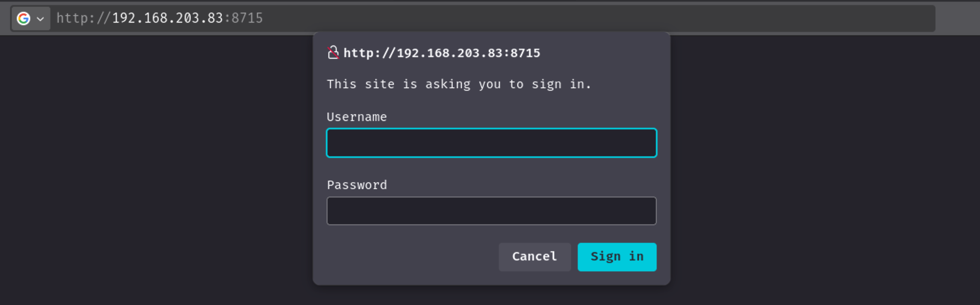Click toolbar strip right of the address bar
Viewport: 980px width, 305px height.
958,18
